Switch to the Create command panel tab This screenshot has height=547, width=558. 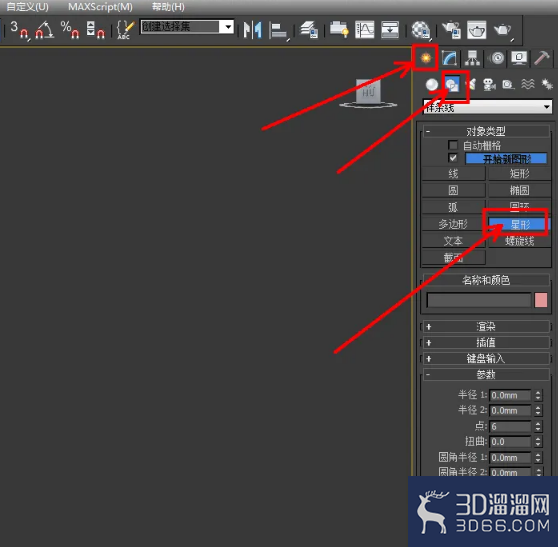(426, 57)
